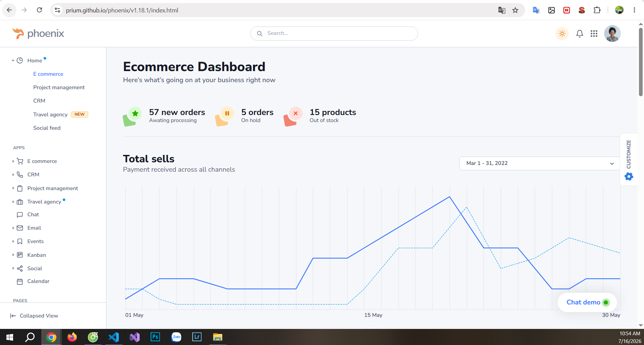Click the Social share icon

(x=20, y=269)
